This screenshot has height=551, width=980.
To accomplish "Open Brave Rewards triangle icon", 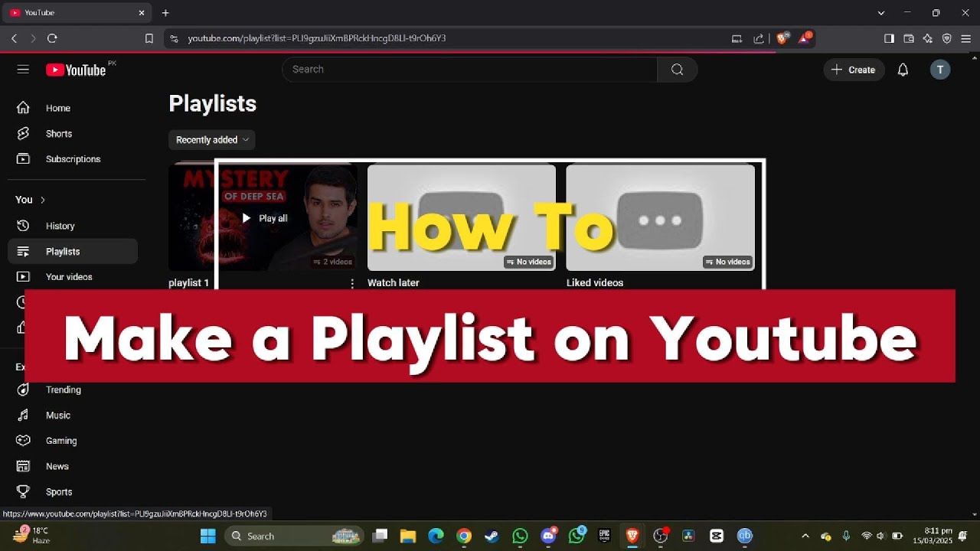I will (805, 38).
